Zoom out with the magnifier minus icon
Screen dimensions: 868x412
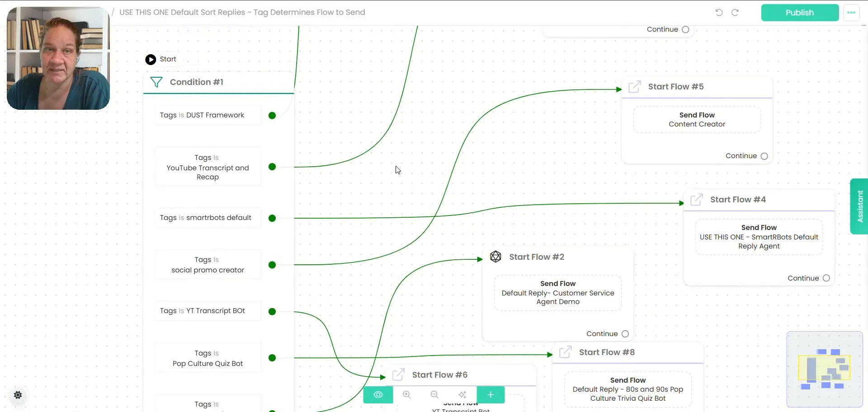tap(434, 395)
